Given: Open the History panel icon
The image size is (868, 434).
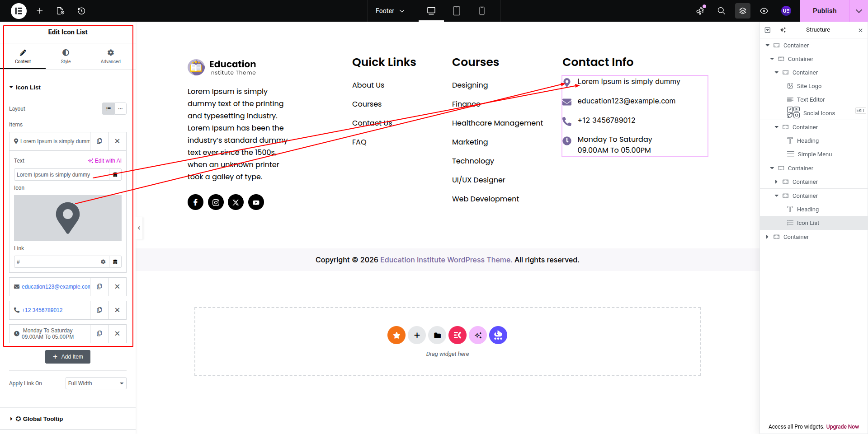Looking at the screenshot, I should tap(81, 11).
